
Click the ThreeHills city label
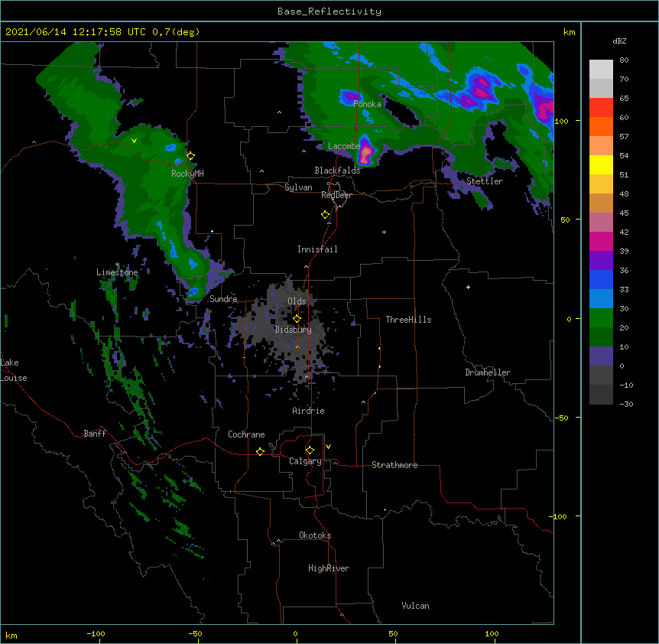(408, 320)
